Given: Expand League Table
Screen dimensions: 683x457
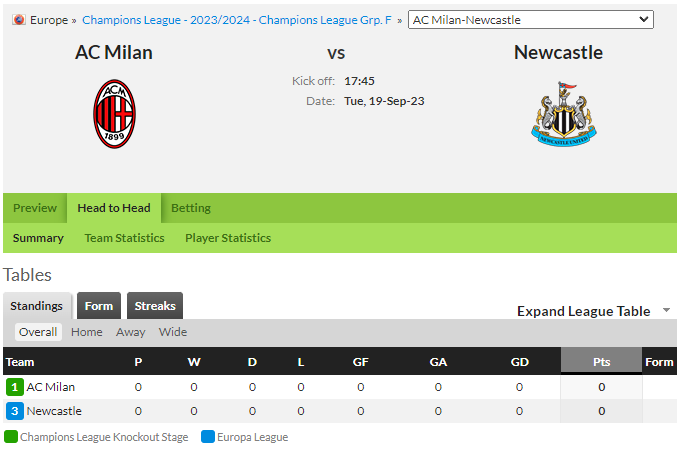Looking at the screenshot, I should (583, 311).
